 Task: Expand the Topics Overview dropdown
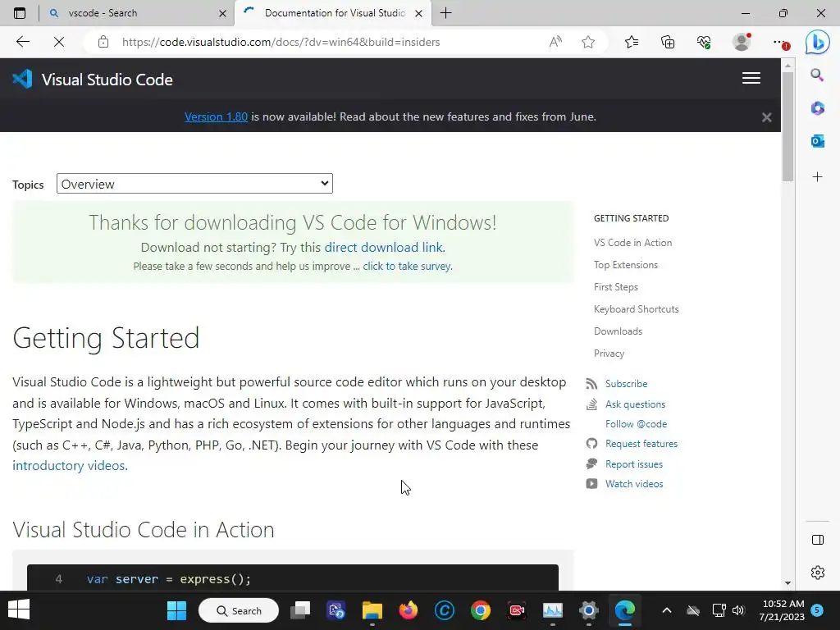[194, 184]
